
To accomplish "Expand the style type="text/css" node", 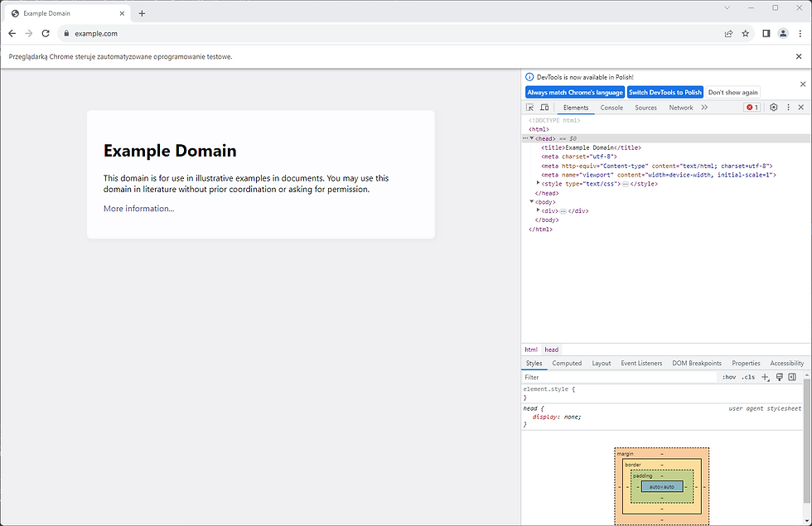I will coord(538,183).
